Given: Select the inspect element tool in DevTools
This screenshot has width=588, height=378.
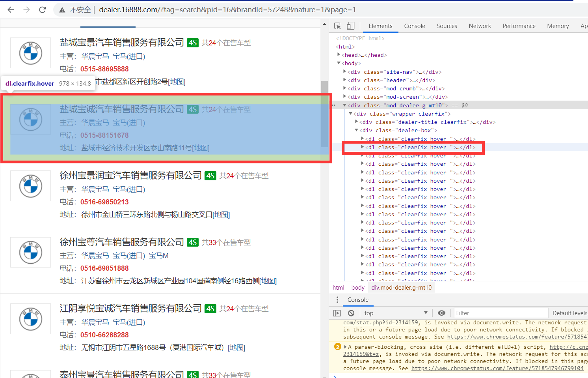Looking at the screenshot, I should tap(337, 25).
